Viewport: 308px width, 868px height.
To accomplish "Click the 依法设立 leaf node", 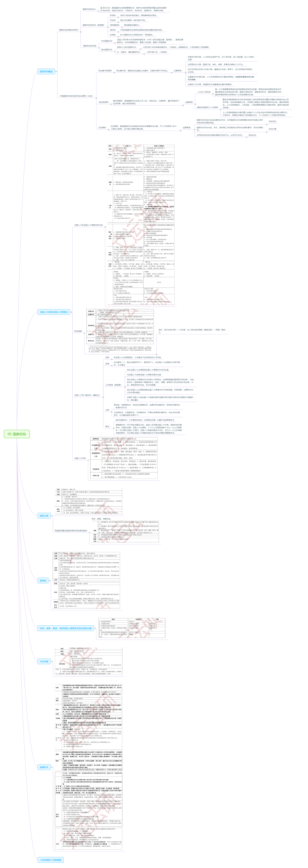I will click(273, 121).
